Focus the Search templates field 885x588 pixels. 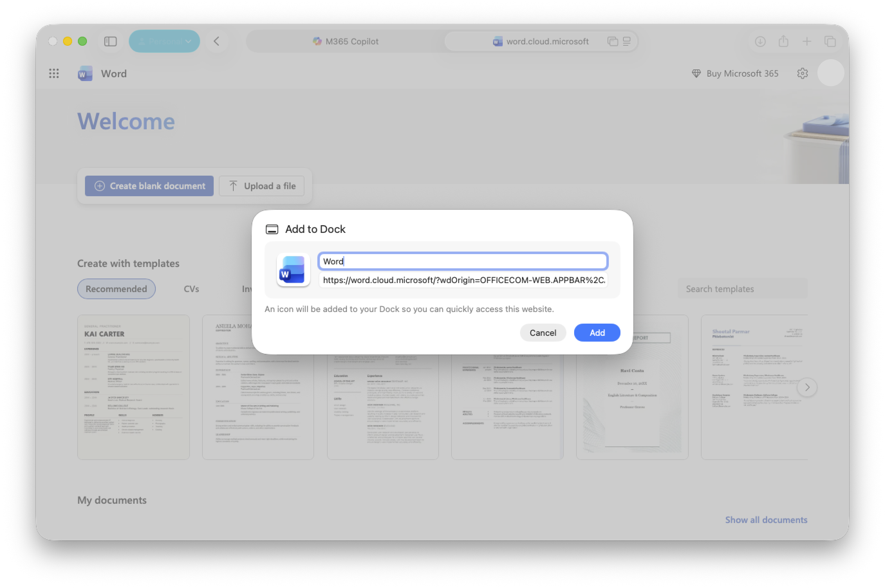(x=742, y=289)
